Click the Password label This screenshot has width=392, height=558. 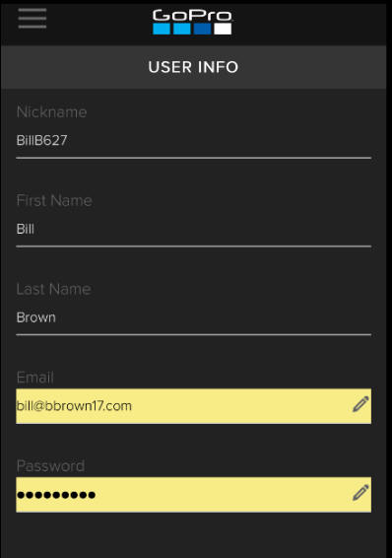point(50,466)
